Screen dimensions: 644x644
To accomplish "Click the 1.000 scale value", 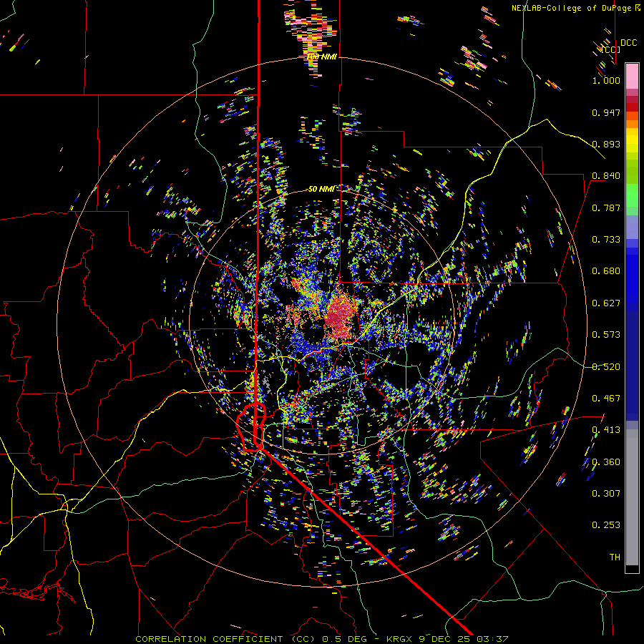I will click(x=606, y=80).
